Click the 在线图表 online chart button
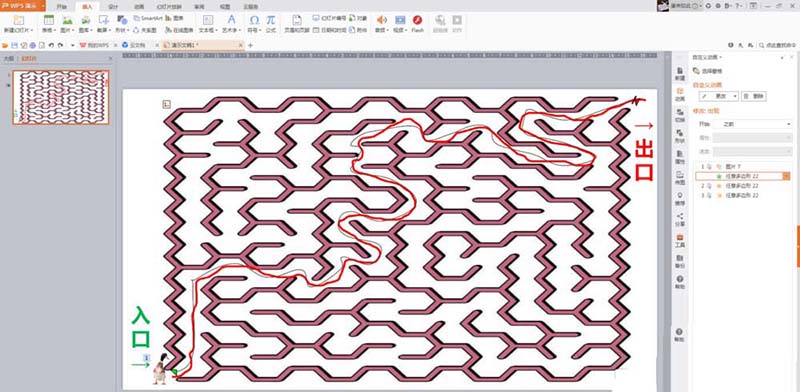The height and width of the screenshot is (392, 800). [x=179, y=30]
